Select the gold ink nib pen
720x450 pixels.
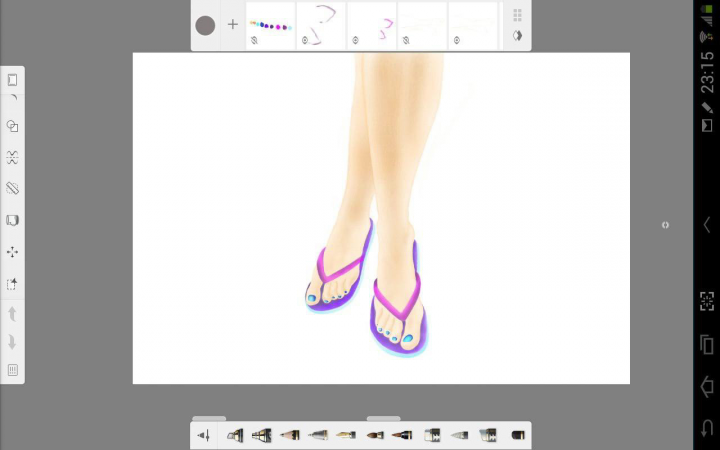(346, 435)
